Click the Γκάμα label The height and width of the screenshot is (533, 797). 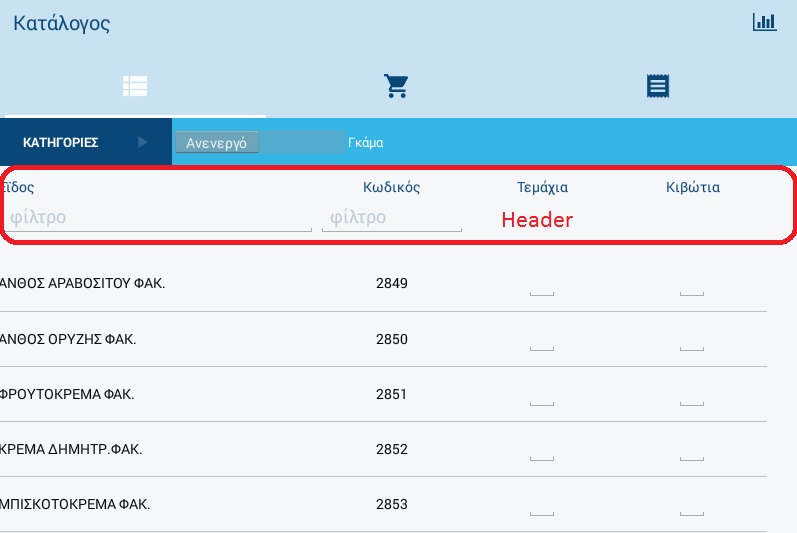(365, 143)
